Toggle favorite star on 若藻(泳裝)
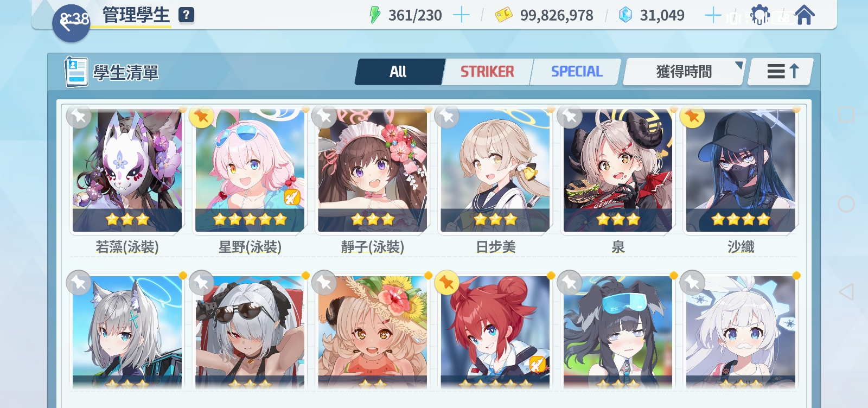 79,116
